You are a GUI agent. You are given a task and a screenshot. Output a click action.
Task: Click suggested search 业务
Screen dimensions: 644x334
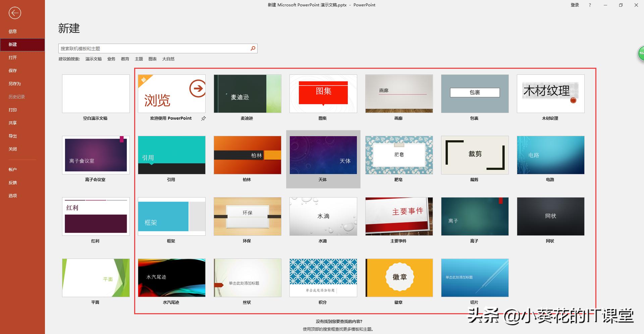point(111,59)
